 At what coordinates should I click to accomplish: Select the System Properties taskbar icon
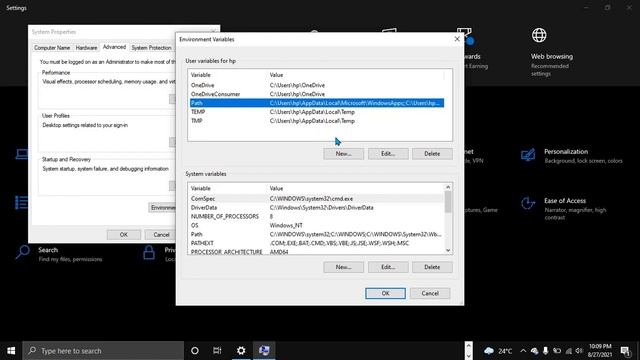click(264, 351)
